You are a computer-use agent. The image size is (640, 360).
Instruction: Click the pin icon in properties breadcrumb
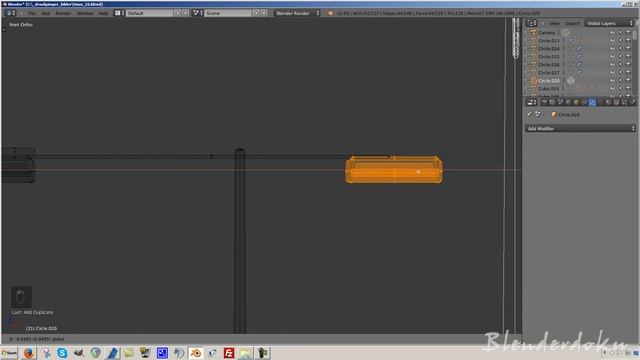[x=529, y=115]
